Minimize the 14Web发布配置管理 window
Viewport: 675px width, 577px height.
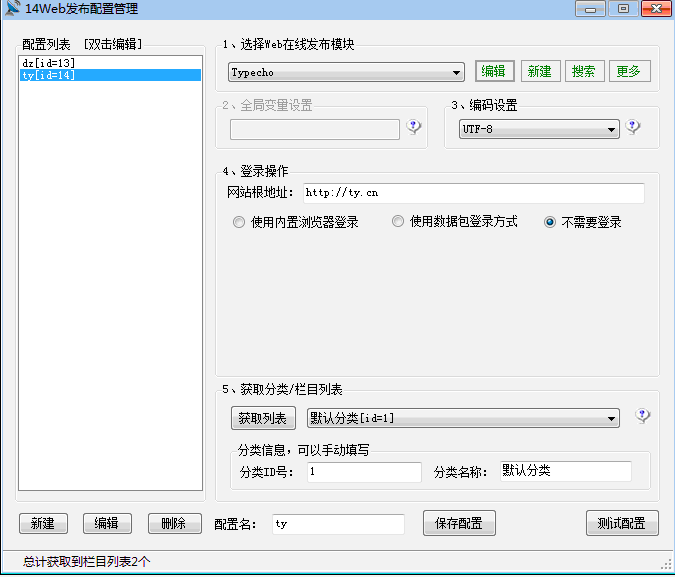(590, 9)
